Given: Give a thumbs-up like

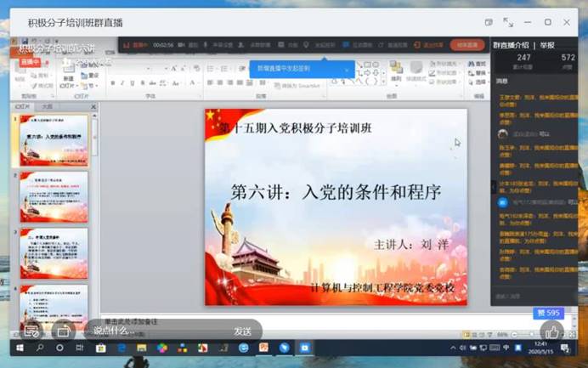Looking at the screenshot, I should tap(552, 331).
